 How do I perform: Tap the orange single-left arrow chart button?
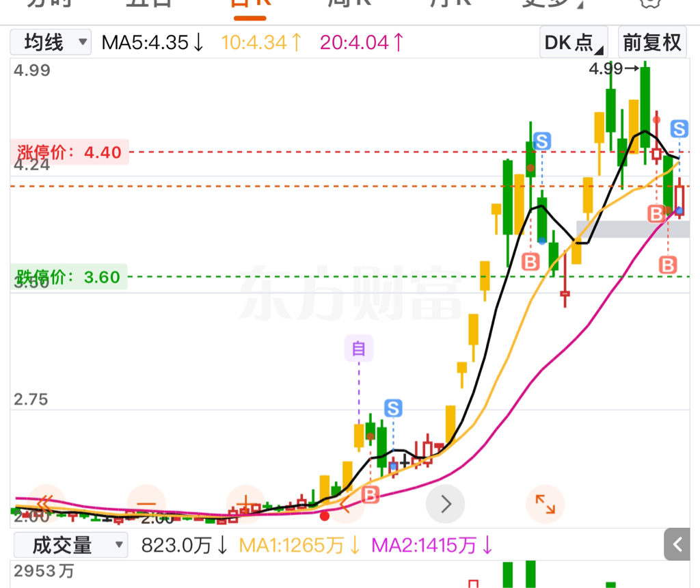coord(345,504)
